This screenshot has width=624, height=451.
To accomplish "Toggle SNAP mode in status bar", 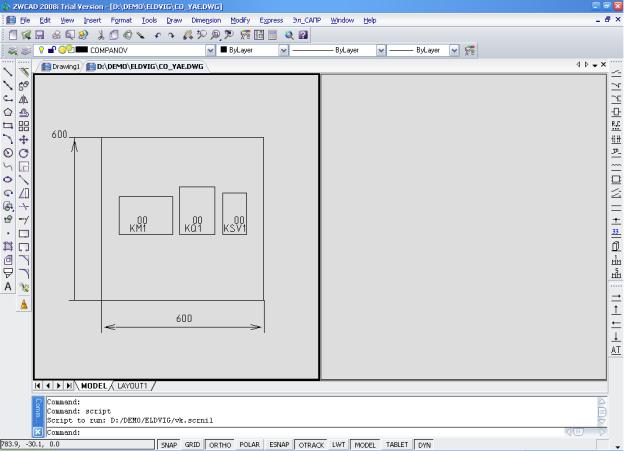I will click(170, 445).
